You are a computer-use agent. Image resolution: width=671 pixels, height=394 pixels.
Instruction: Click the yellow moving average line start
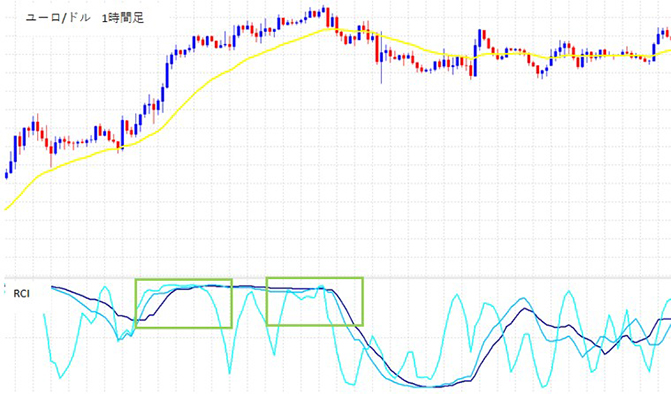6,209
